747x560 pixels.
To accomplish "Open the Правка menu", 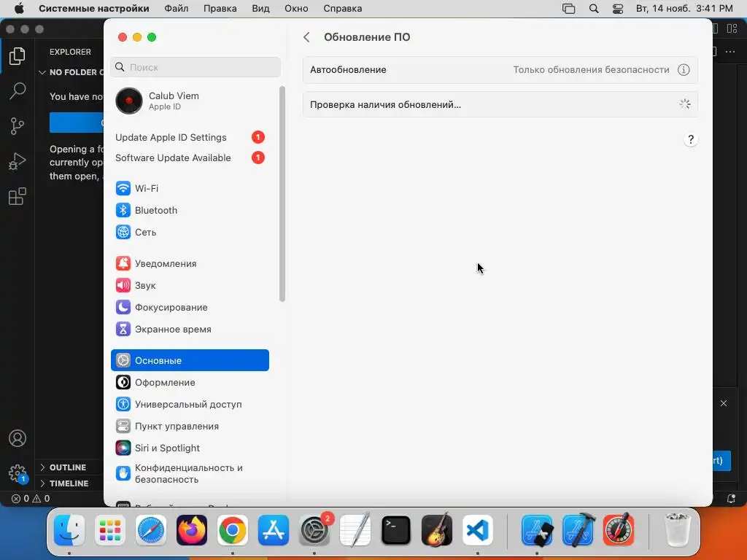I will tap(220, 9).
